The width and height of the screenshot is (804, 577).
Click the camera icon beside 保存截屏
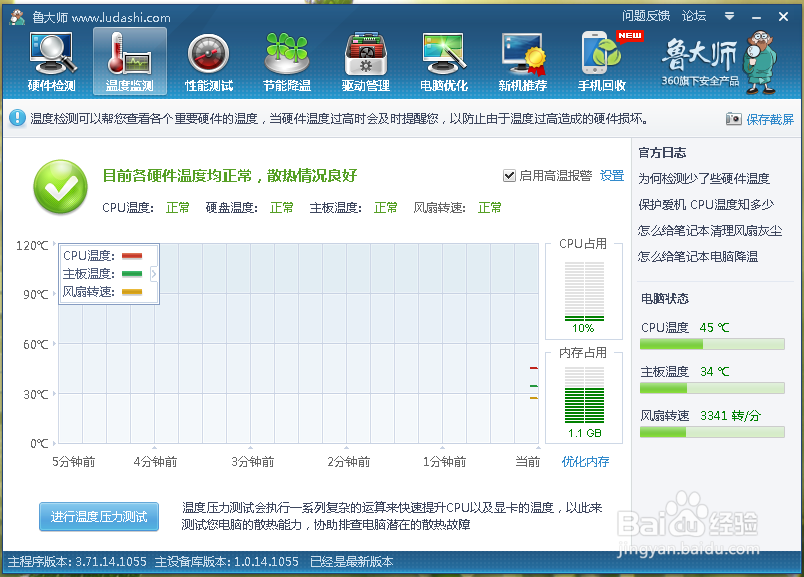(733, 119)
